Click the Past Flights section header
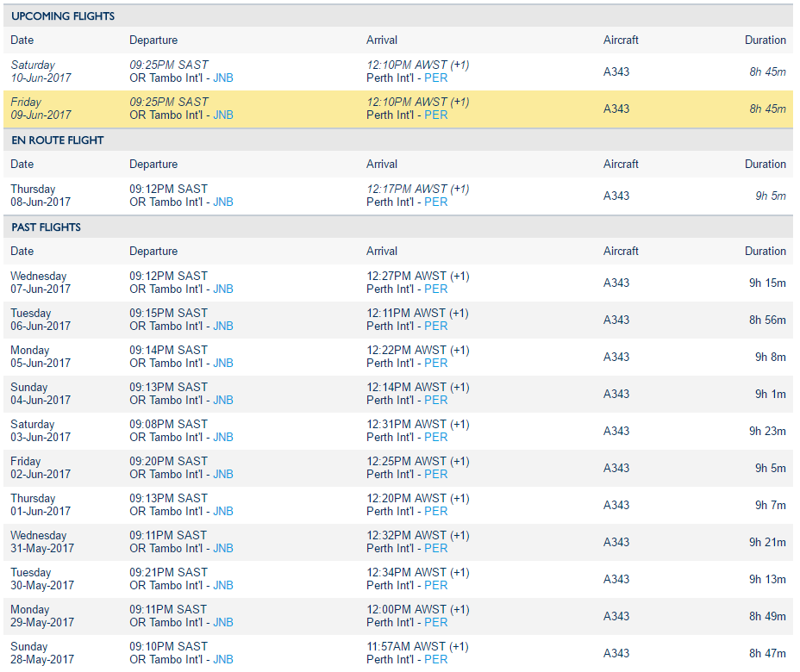 coord(47,227)
